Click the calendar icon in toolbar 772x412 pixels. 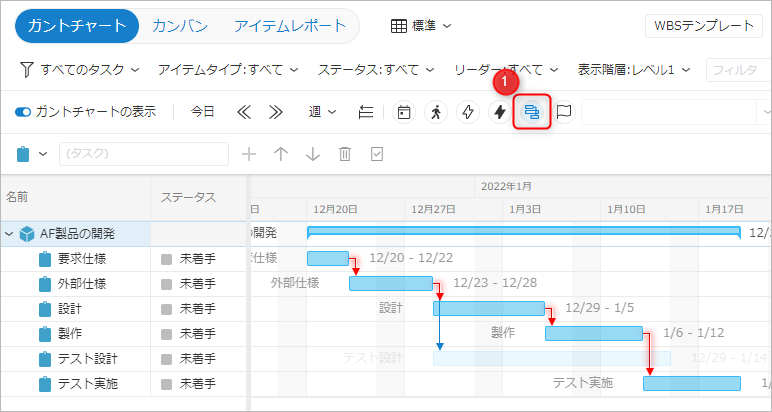pyautogui.click(x=404, y=112)
